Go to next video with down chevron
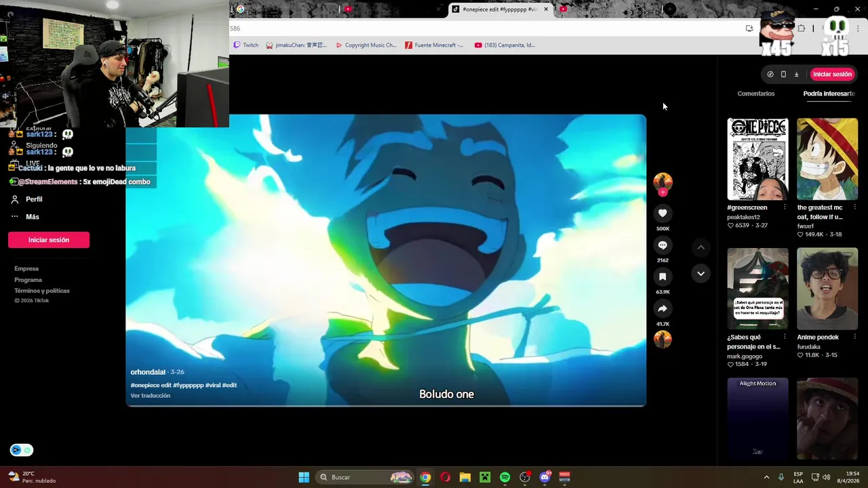Screen dimensions: 868x488 click(x=701, y=273)
